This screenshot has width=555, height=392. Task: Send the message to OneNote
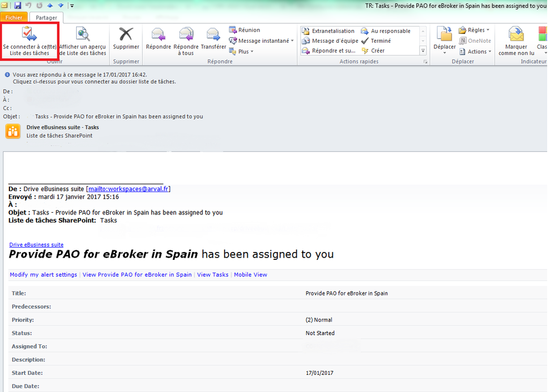pyautogui.click(x=475, y=41)
